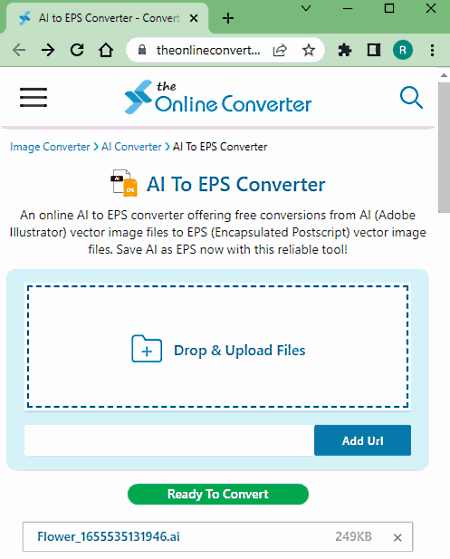Click the 249KB file size text
The height and width of the screenshot is (559, 450).
tap(353, 536)
